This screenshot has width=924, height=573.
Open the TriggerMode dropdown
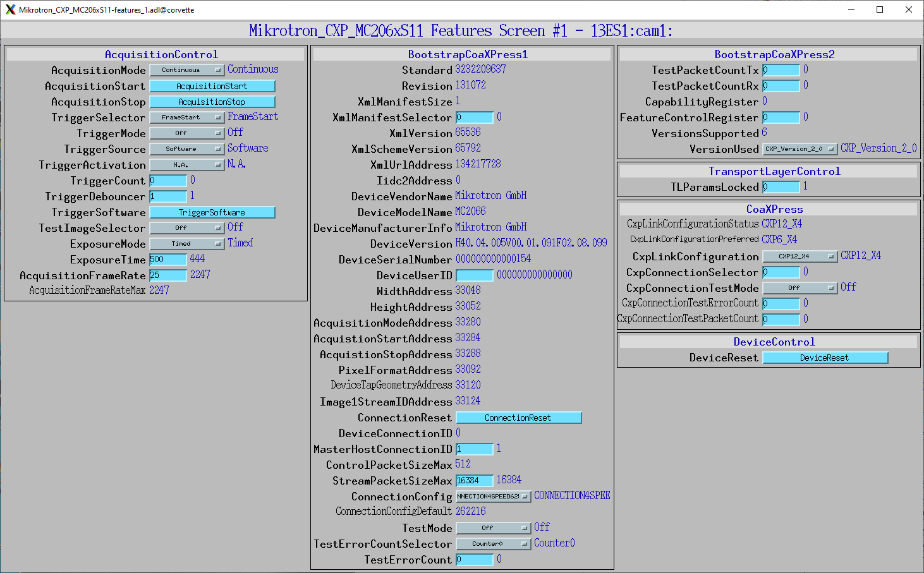click(x=187, y=133)
